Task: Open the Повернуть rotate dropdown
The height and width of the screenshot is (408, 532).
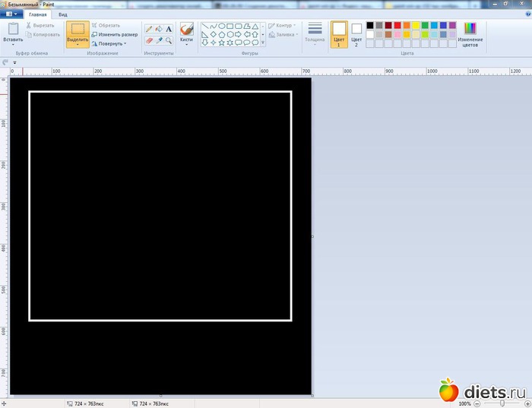Action: point(112,44)
